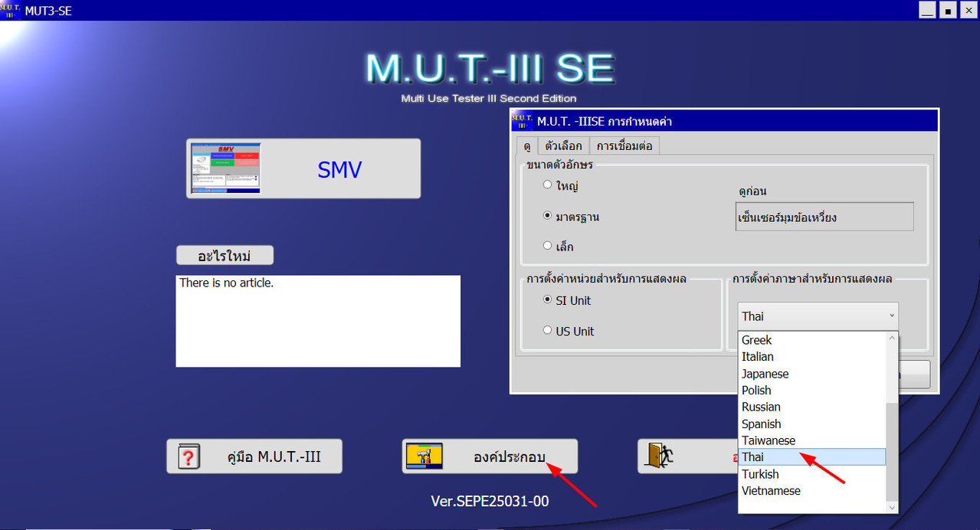The height and width of the screenshot is (530, 980).
Task: Choose Greek from language list
Action: click(811, 340)
